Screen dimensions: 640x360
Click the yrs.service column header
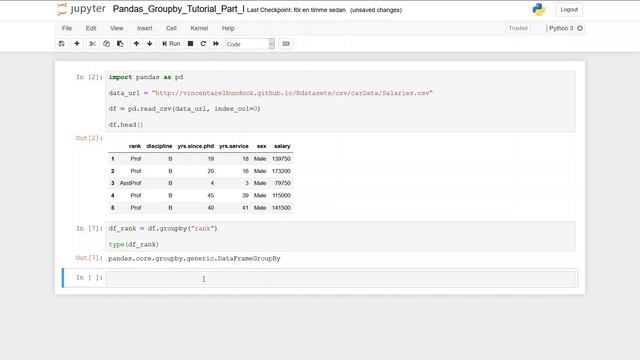click(x=233, y=146)
